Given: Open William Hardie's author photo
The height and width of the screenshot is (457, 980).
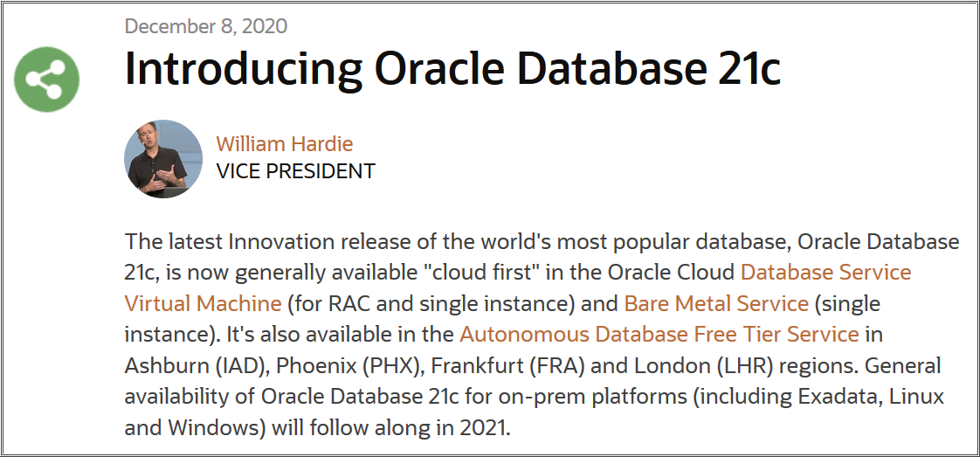Looking at the screenshot, I should tap(163, 159).
